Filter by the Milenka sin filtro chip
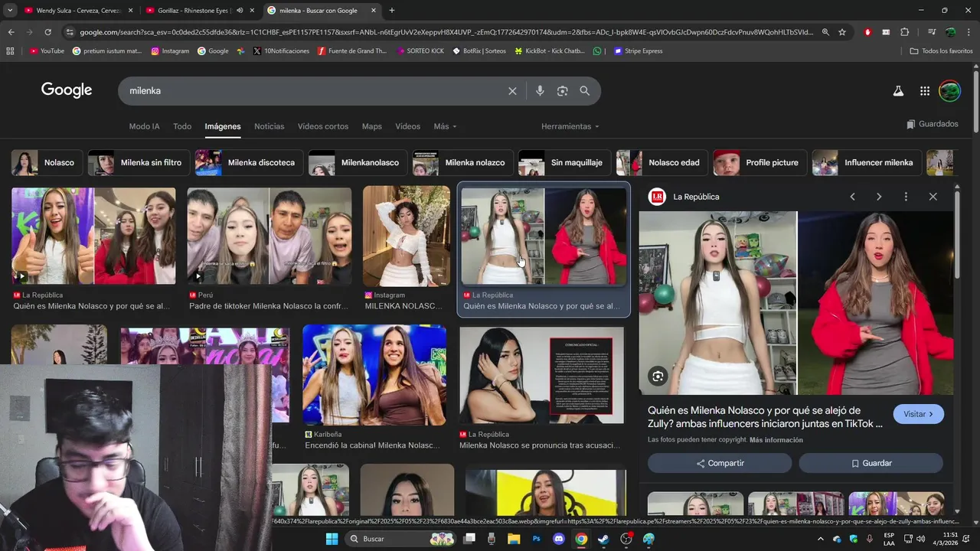The image size is (980, 551). click(139, 162)
